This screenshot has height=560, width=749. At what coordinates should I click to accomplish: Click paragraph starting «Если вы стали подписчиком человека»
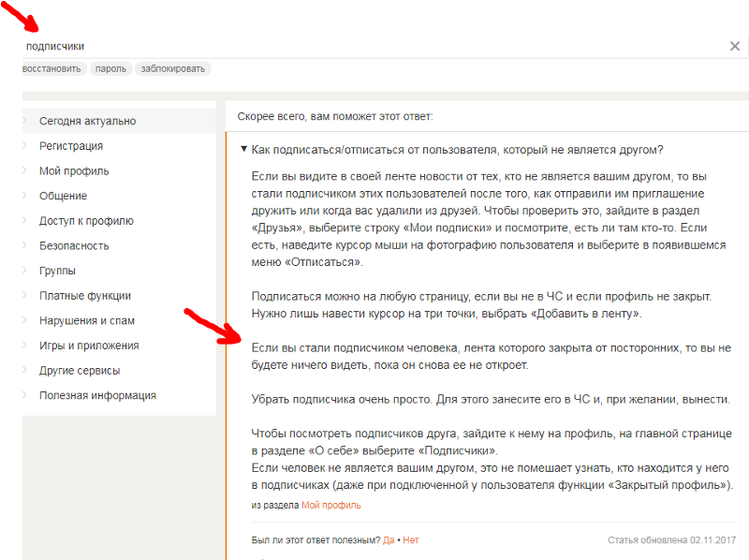pos(491,357)
